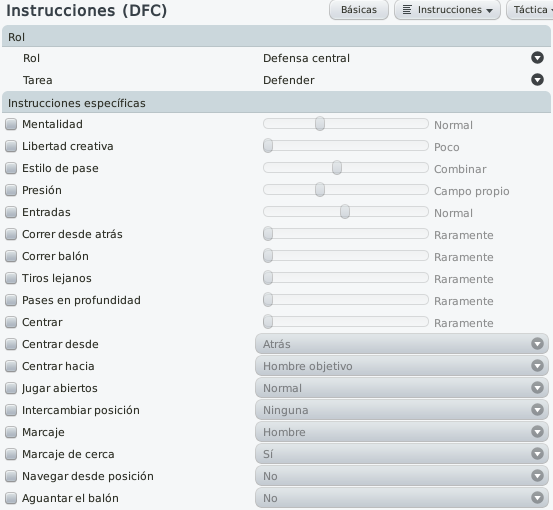Click the Rol section header bar
The image size is (553, 510).
tap(276, 37)
